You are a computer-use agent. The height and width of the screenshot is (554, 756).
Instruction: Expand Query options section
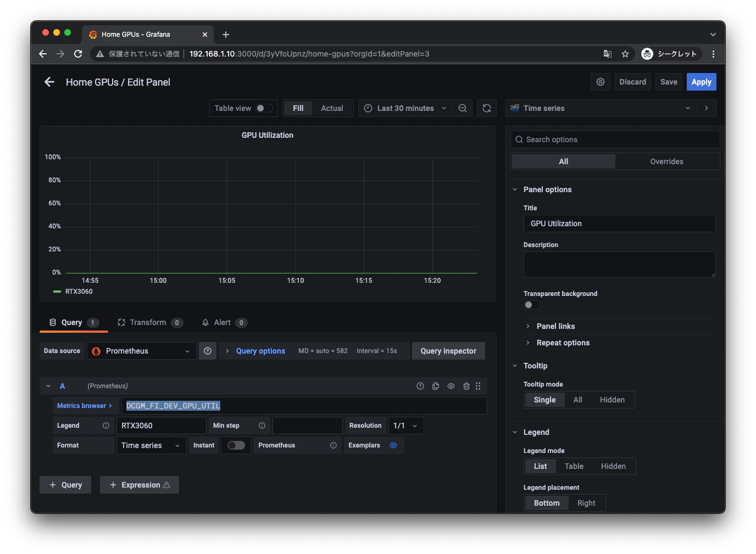click(x=260, y=351)
